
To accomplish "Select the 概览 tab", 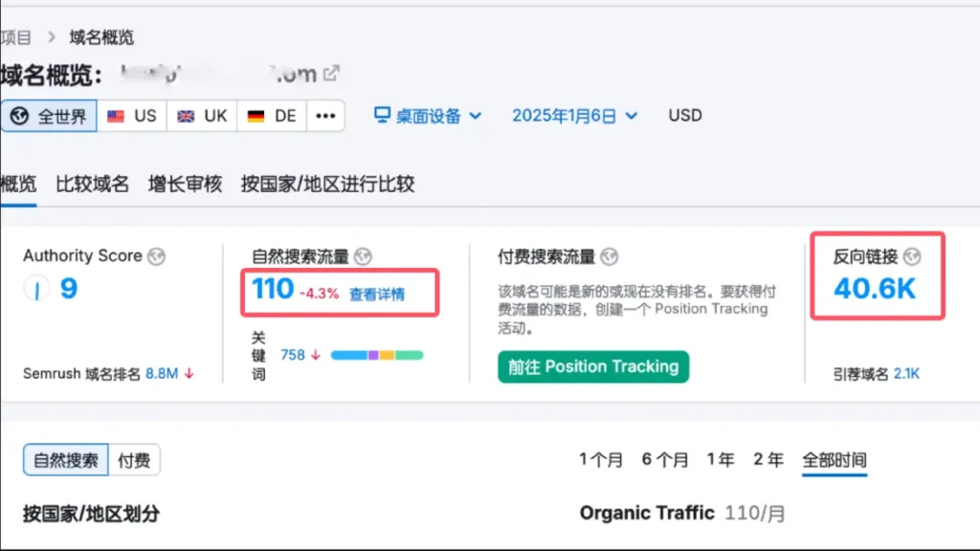I will tap(18, 185).
